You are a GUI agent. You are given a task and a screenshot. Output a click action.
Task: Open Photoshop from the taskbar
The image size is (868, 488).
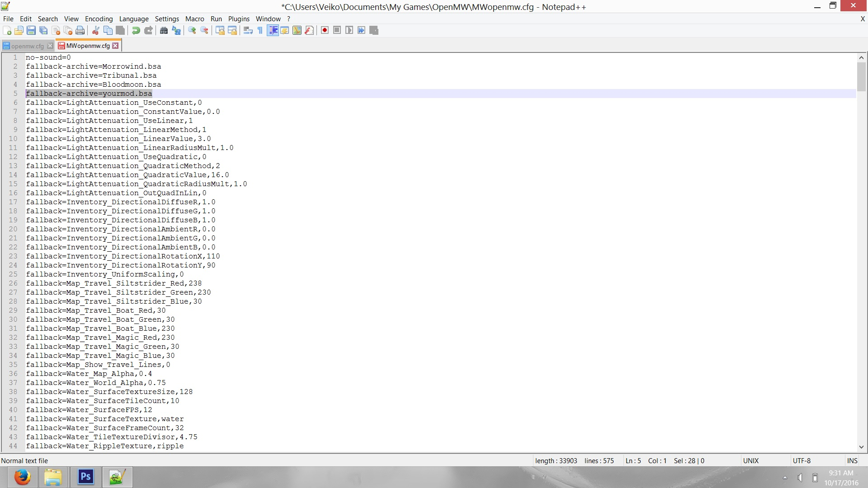85,477
